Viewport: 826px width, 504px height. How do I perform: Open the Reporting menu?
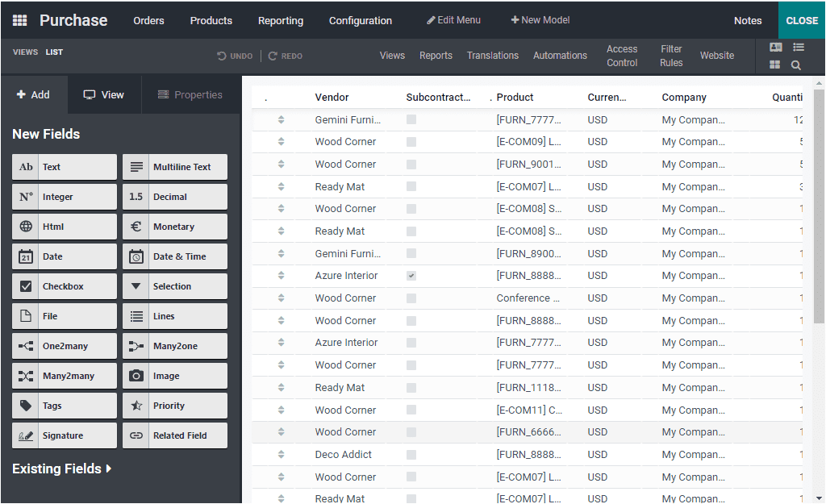tap(281, 20)
